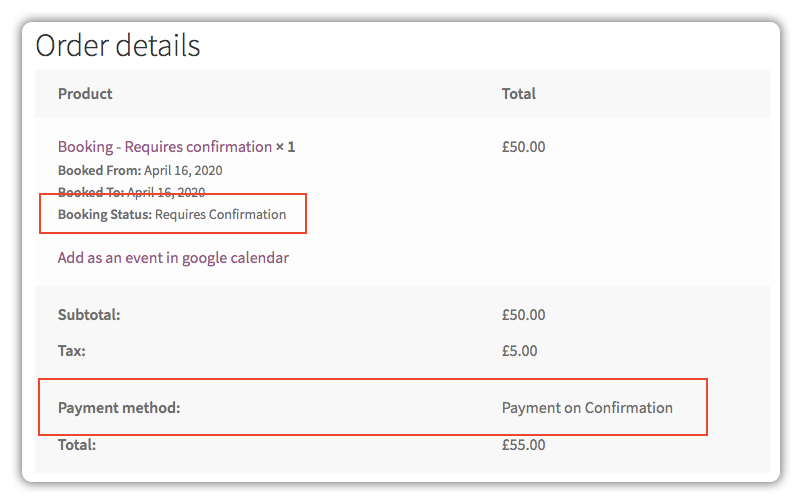The image size is (803, 502).
Task: Click the £5.00 tax amount
Action: coord(519,351)
